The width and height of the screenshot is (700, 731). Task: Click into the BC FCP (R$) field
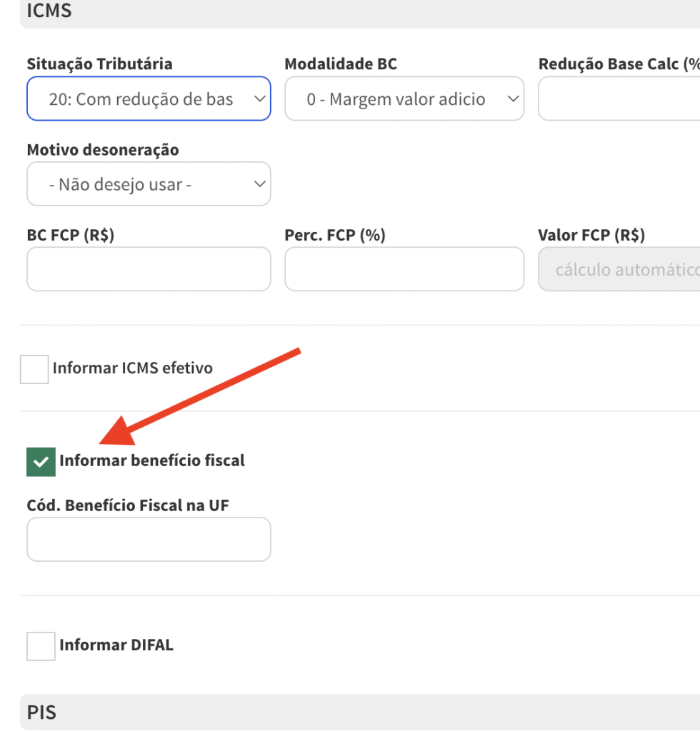point(149,269)
